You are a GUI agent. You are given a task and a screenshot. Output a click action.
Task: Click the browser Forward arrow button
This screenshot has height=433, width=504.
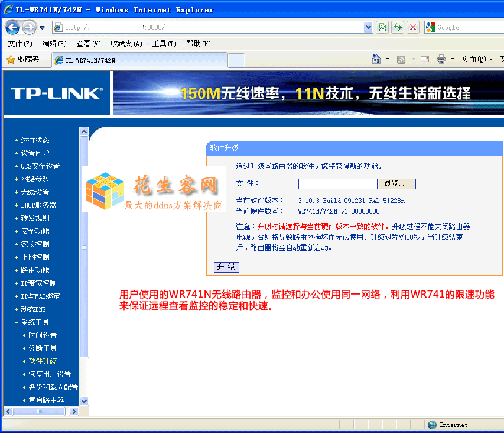point(30,27)
